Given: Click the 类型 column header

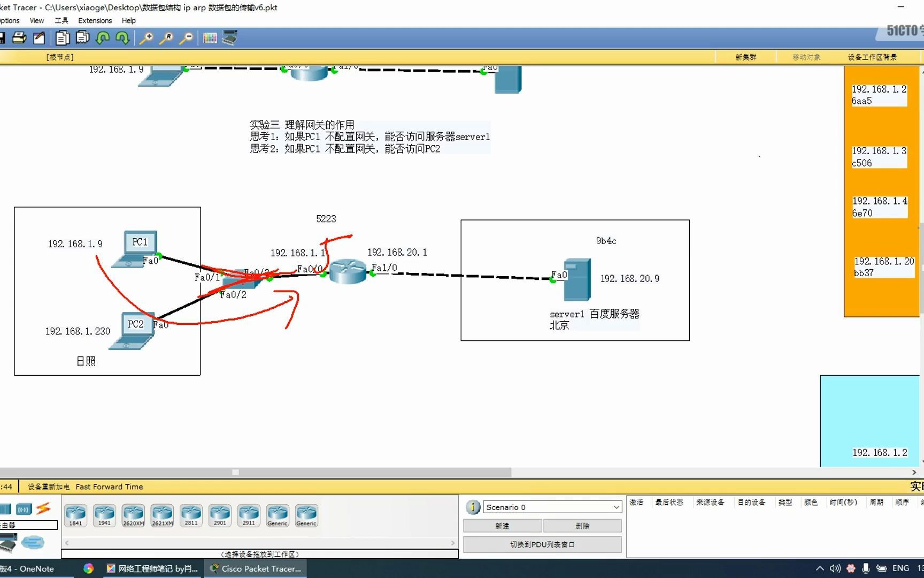Looking at the screenshot, I should [x=785, y=503].
